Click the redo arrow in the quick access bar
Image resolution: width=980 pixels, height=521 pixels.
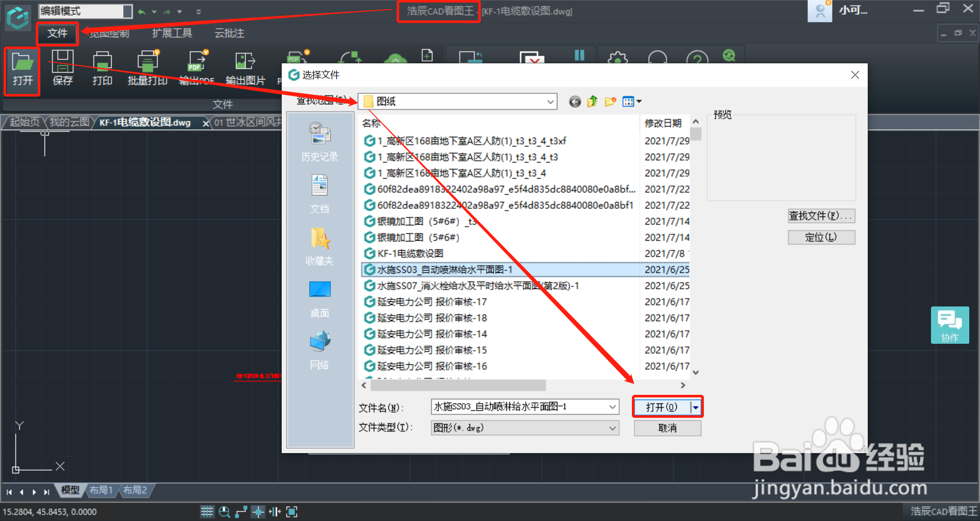pyautogui.click(x=167, y=11)
